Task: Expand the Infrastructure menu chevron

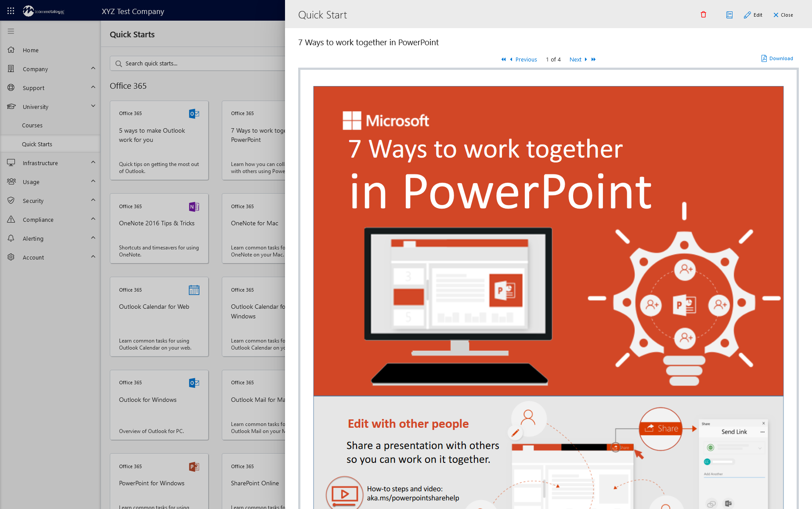Action: pos(93,162)
